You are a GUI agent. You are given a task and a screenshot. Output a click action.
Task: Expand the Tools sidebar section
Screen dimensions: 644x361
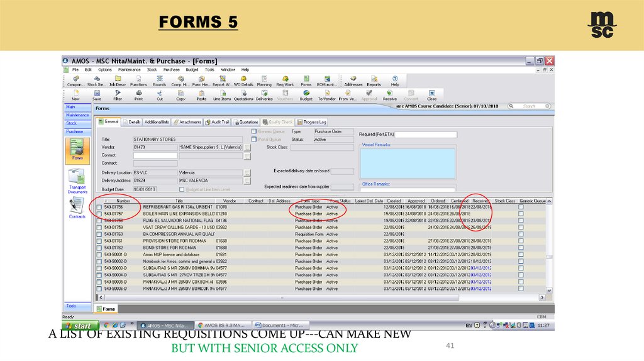[77, 306]
